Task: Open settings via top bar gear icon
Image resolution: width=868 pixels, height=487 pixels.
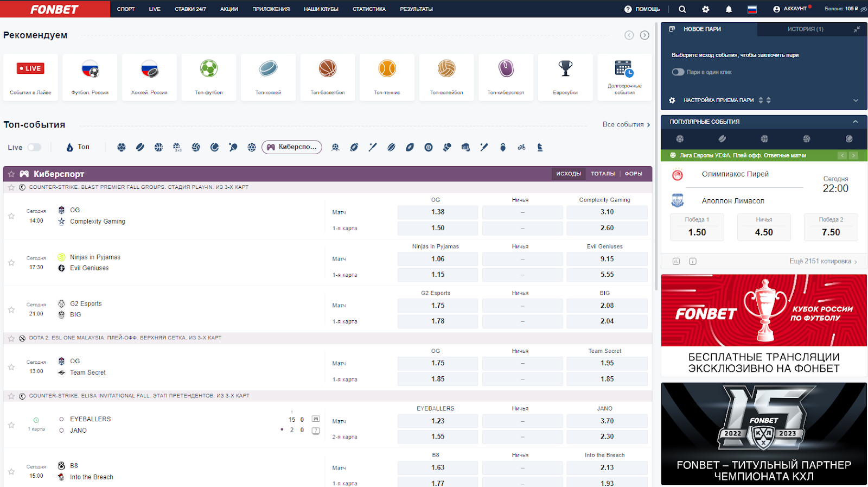Action: [705, 9]
